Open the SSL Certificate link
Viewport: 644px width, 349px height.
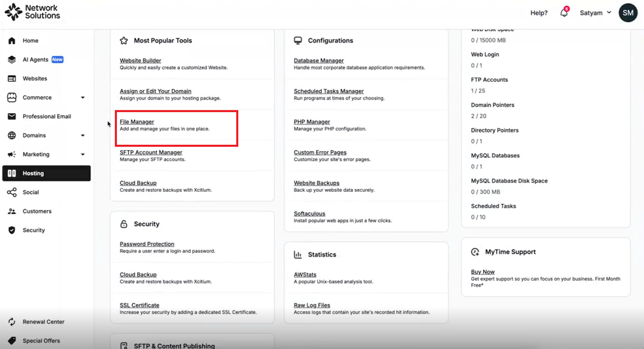point(139,305)
